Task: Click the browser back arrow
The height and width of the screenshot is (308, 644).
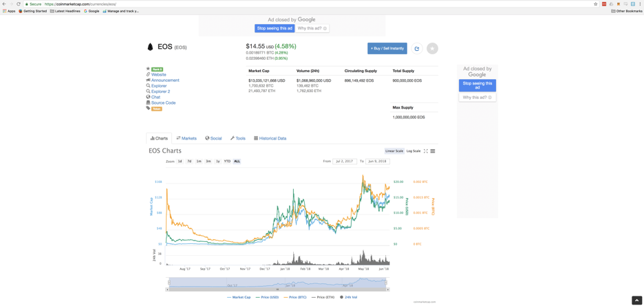Action: [x=4, y=3]
